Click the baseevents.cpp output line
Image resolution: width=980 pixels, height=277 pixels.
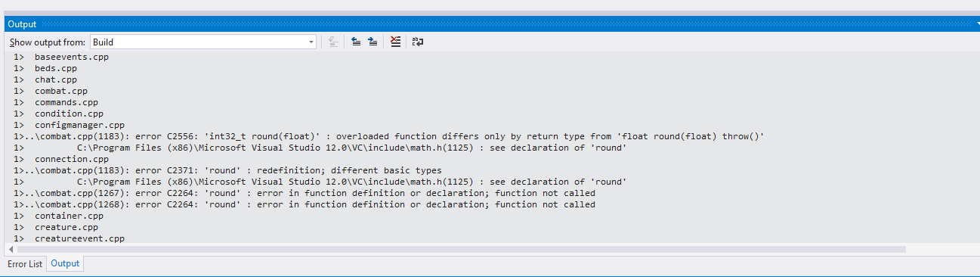tap(60, 57)
